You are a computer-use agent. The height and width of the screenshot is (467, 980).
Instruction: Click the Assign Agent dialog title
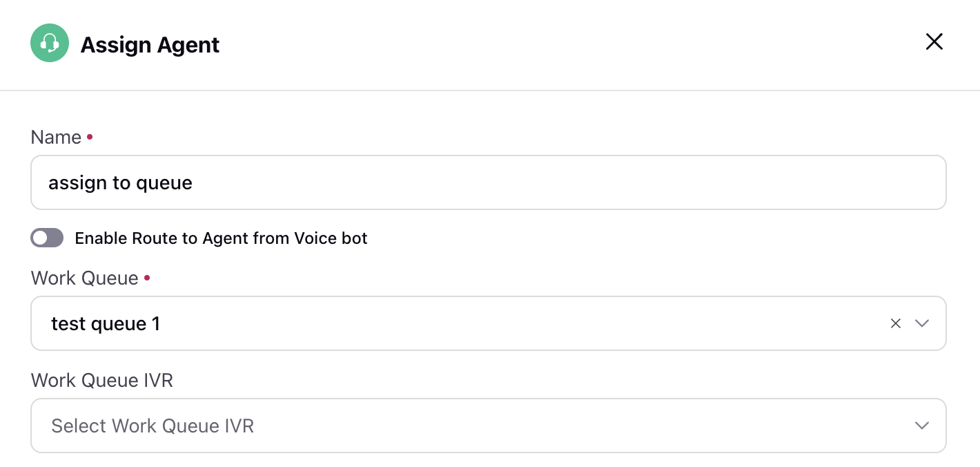pos(150,45)
